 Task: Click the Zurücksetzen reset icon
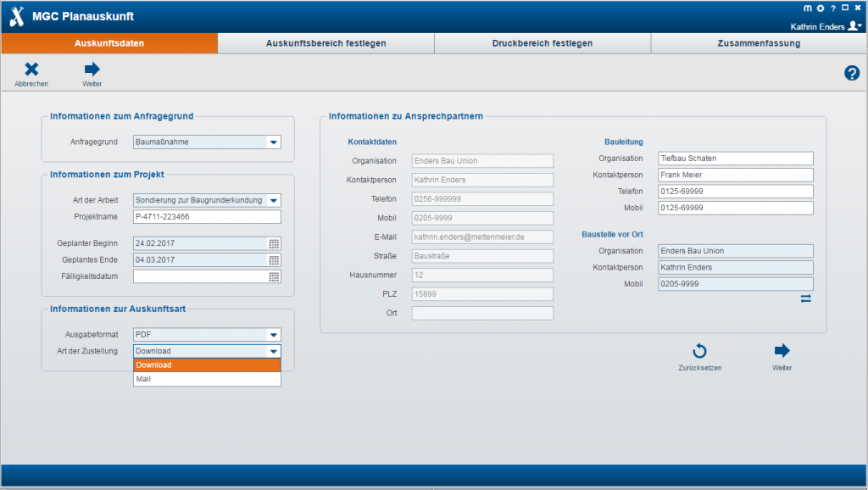pyautogui.click(x=699, y=351)
